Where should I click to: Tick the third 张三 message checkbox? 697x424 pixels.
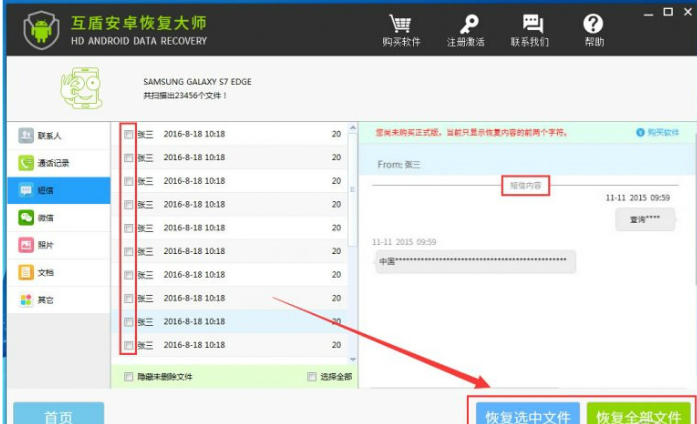(128, 181)
